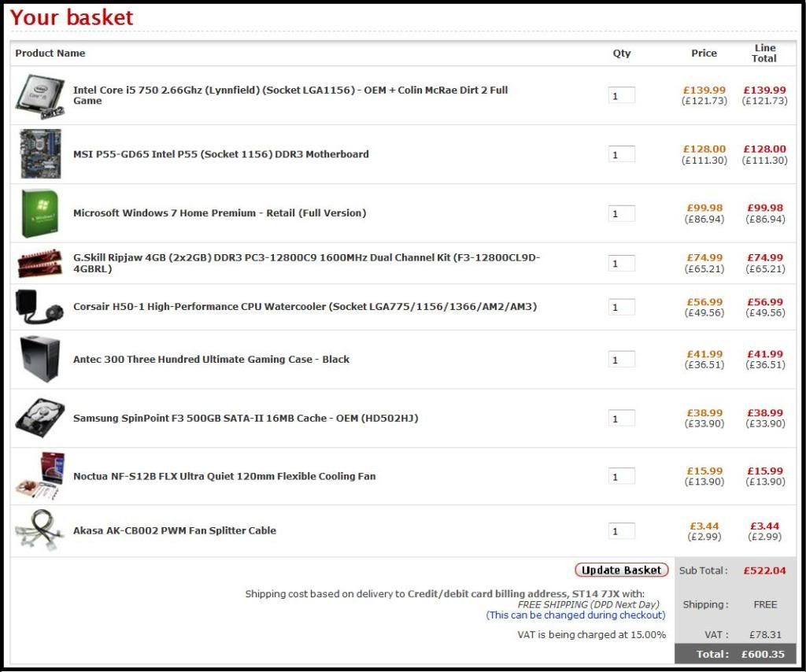Viewport: 806px width, 672px height.
Task: Click quantity box for Antec 300 case
Action: click(622, 360)
